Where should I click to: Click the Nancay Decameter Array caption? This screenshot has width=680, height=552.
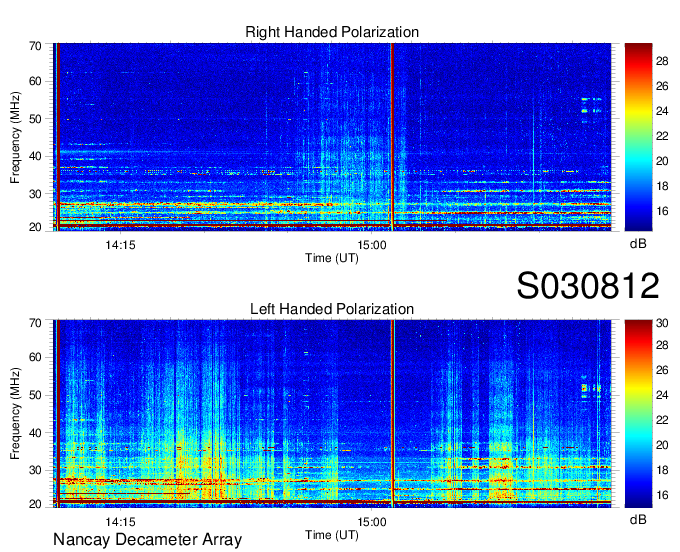point(147,540)
